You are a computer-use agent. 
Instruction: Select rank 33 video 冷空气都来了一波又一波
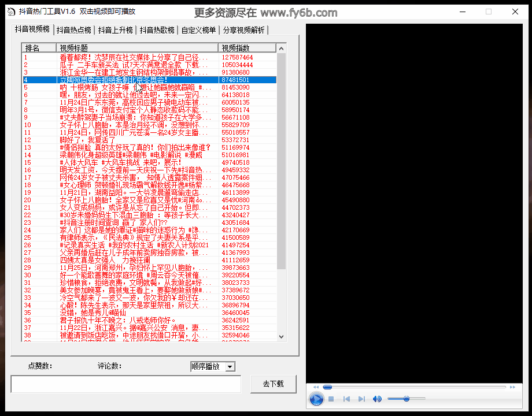[150, 298]
